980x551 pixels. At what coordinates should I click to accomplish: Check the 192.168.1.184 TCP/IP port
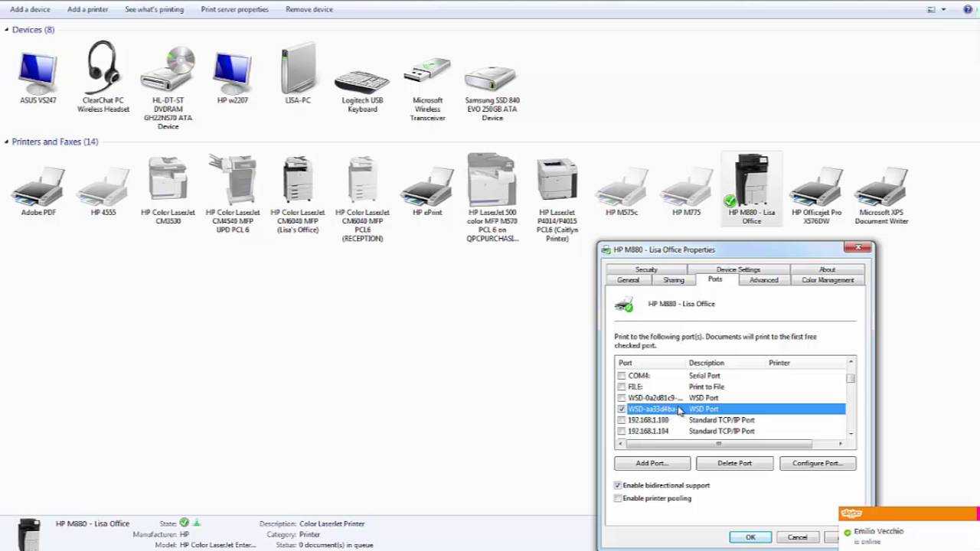coord(622,431)
